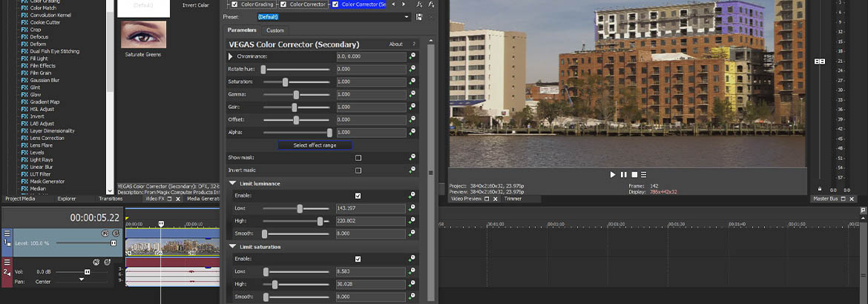Switch to the Parameters tab
Viewport: 868px width, 304px height.
point(242,30)
